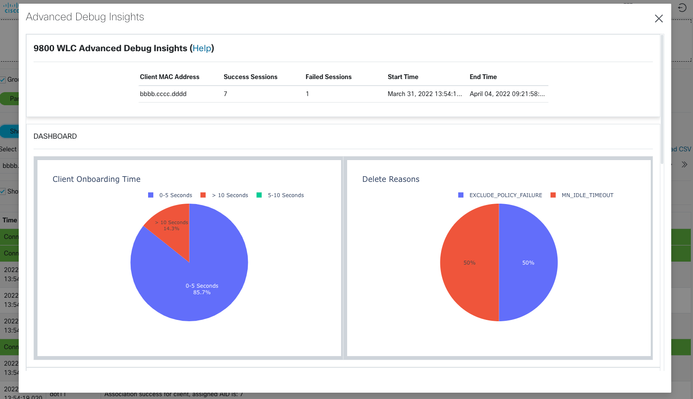This screenshot has width=693, height=399.
Task: Click the April 04, 2022 end time cell
Action: pos(507,94)
